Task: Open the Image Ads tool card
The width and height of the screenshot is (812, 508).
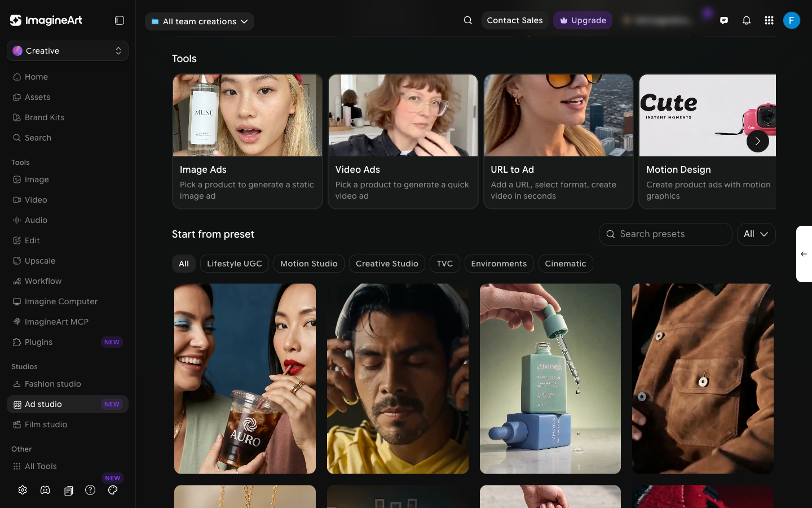Action: pyautogui.click(x=248, y=142)
